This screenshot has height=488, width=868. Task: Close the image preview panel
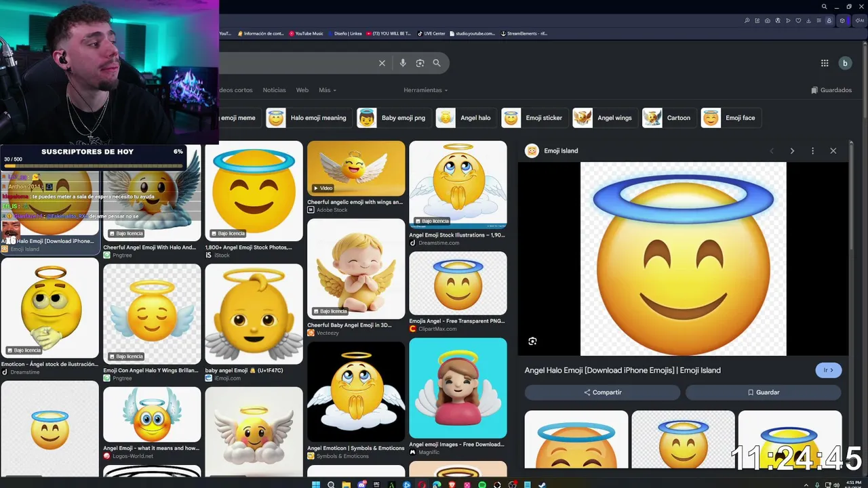pos(833,150)
